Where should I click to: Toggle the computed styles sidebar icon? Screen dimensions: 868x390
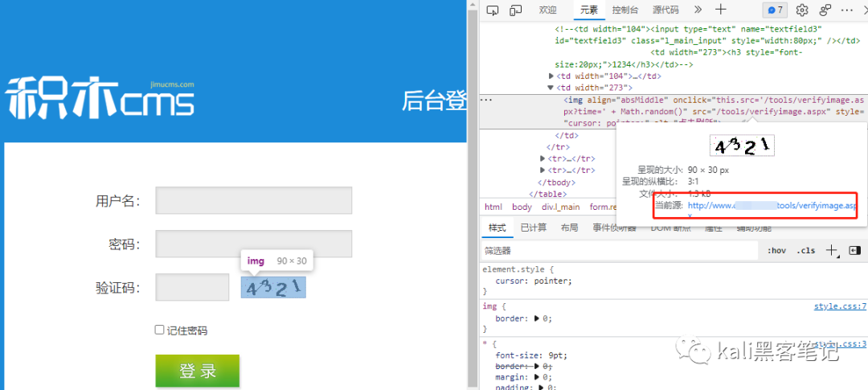point(854,250)
